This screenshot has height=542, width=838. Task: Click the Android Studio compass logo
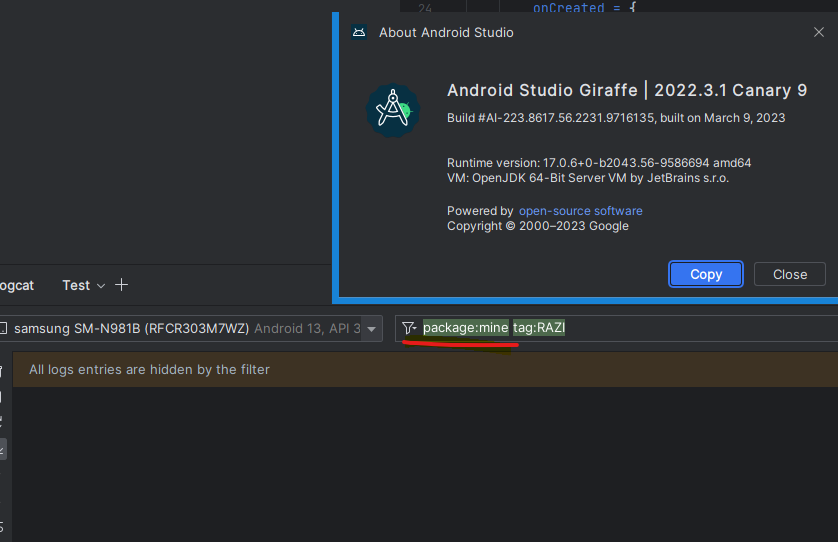[392, 110]
